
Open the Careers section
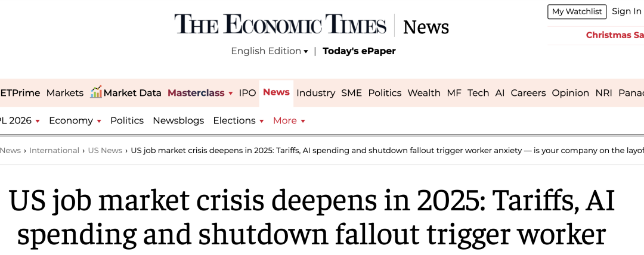click(528, 93)
